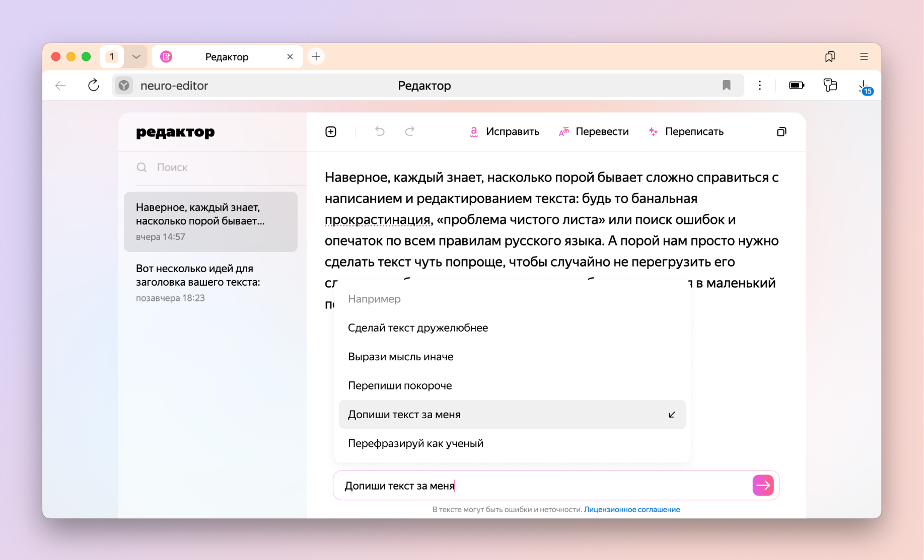Open the Лицензионное соглашение link
Viewport: 924px width, 560px height.
(x=631, y=509)
